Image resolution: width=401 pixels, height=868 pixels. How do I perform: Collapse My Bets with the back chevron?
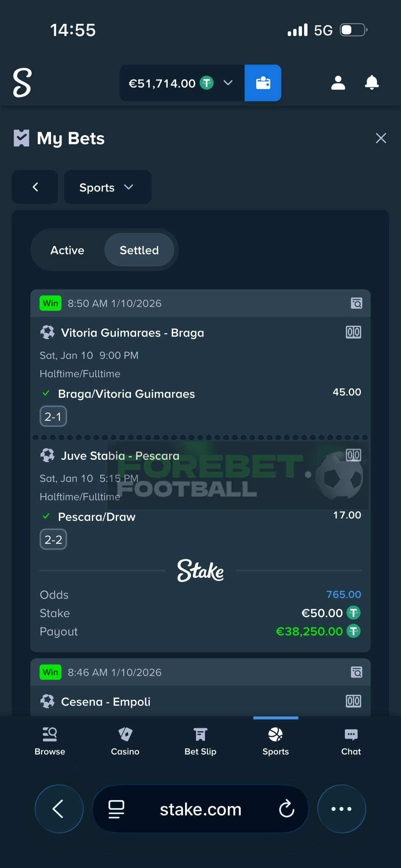pyautogui.click(x=35, y=187)
